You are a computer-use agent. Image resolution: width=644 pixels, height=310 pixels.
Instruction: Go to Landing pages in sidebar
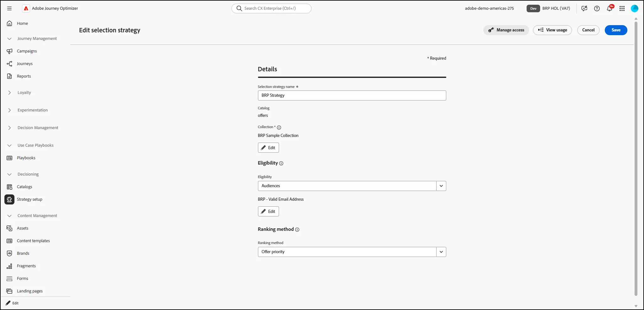30,291
